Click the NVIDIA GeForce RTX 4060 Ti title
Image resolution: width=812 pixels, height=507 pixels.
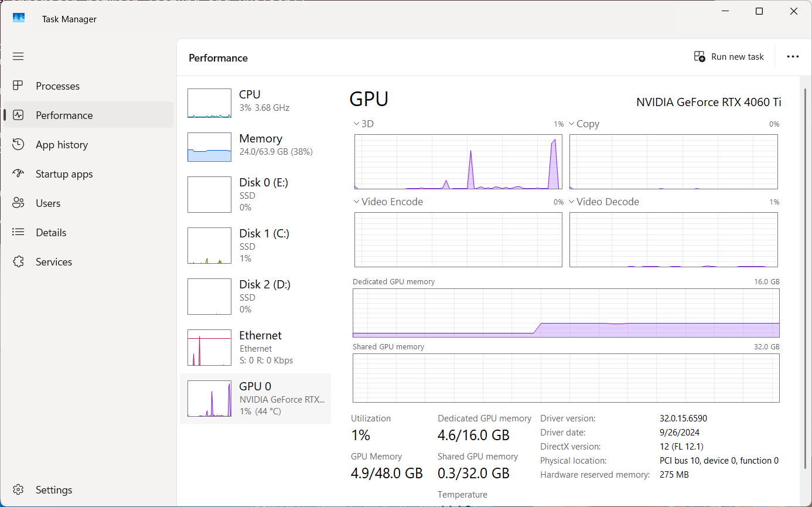[x=709, y=102]
